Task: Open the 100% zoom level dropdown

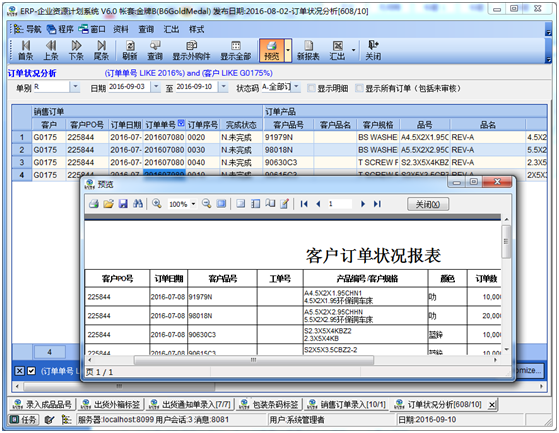Action: pos(194,204)
